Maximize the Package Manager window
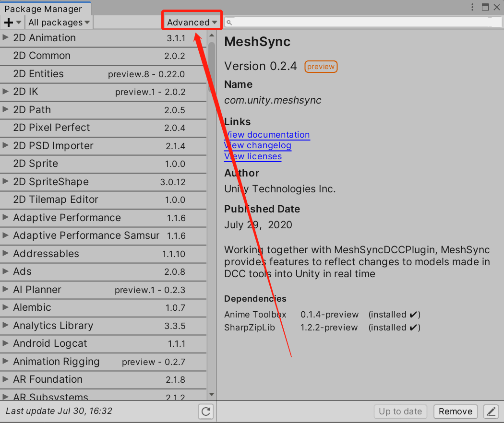This screenshot has width=504, height=423. pyautogui.click(x=486, y=7)
